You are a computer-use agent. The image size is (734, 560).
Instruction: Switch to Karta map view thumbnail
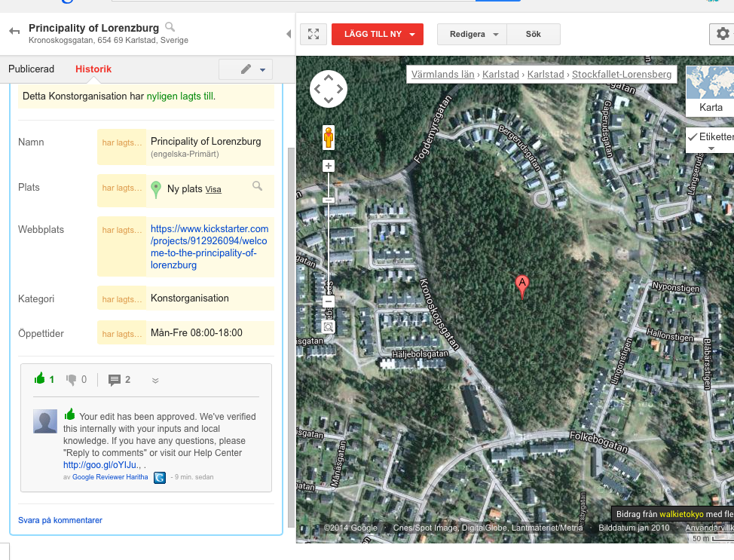[710, 90]
